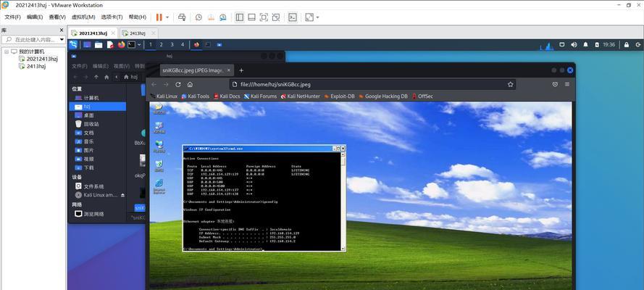Select 20212413hzj in the library tree
Image resolution: width=644 pixels, height=290 pixels.
click(x=41, y=59)
